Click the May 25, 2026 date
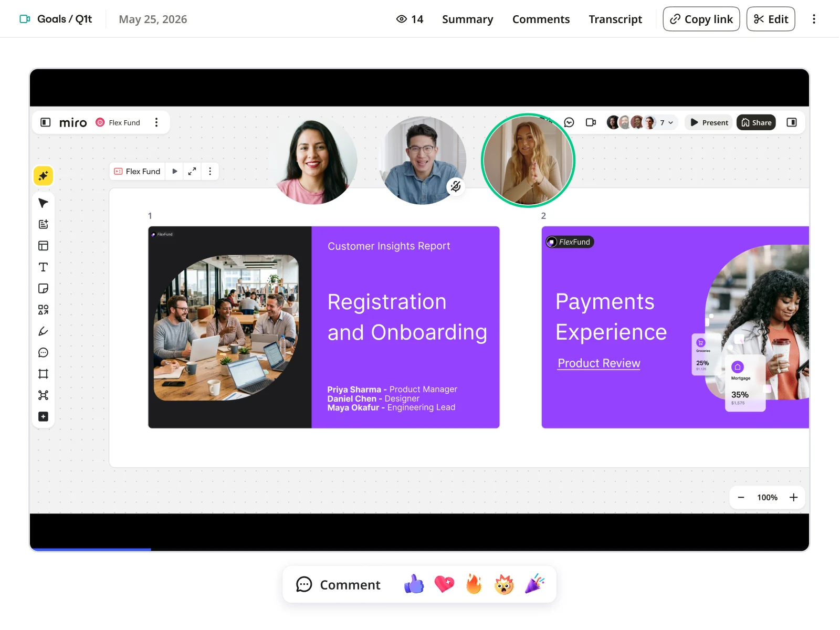The width and height of the screenshot is (840, 630). coord(153,19)
